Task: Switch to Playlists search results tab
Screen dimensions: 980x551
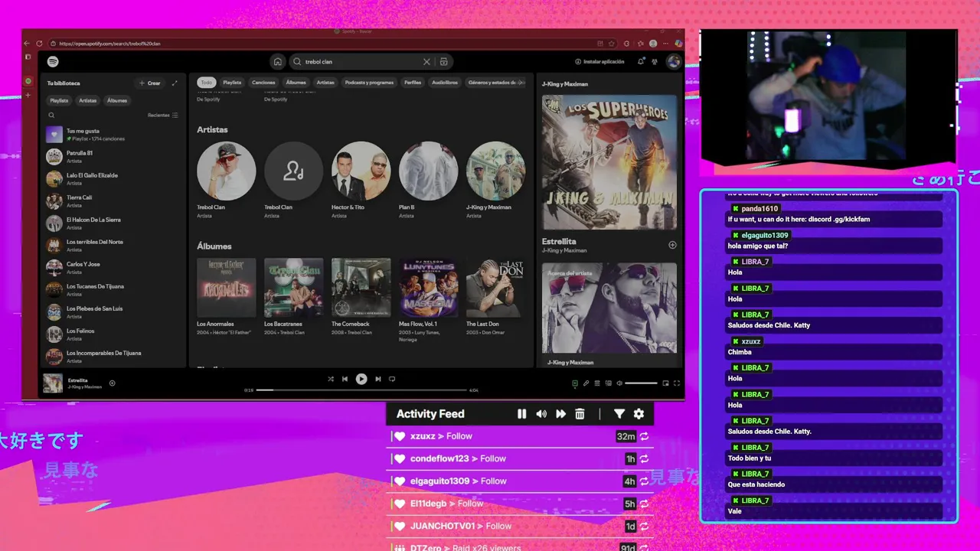Action: coord(232,82)
